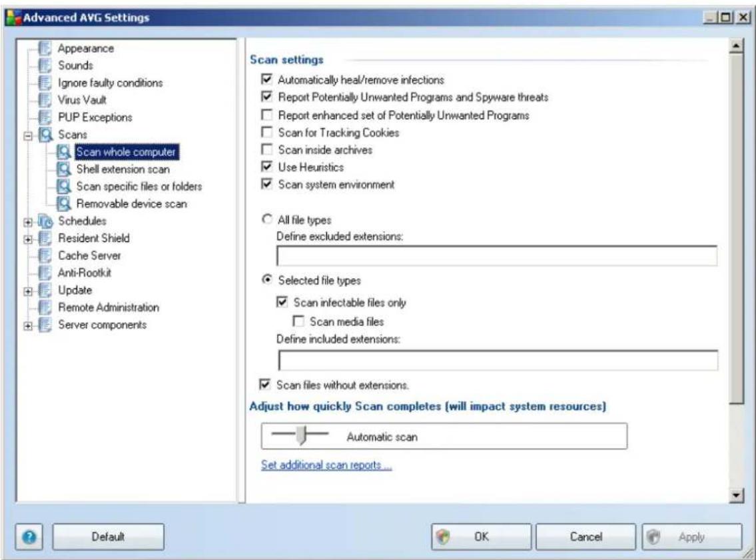Click the Update page icon
The height and width of the screenshot is (560, 756).
click(x=45, y=290)
